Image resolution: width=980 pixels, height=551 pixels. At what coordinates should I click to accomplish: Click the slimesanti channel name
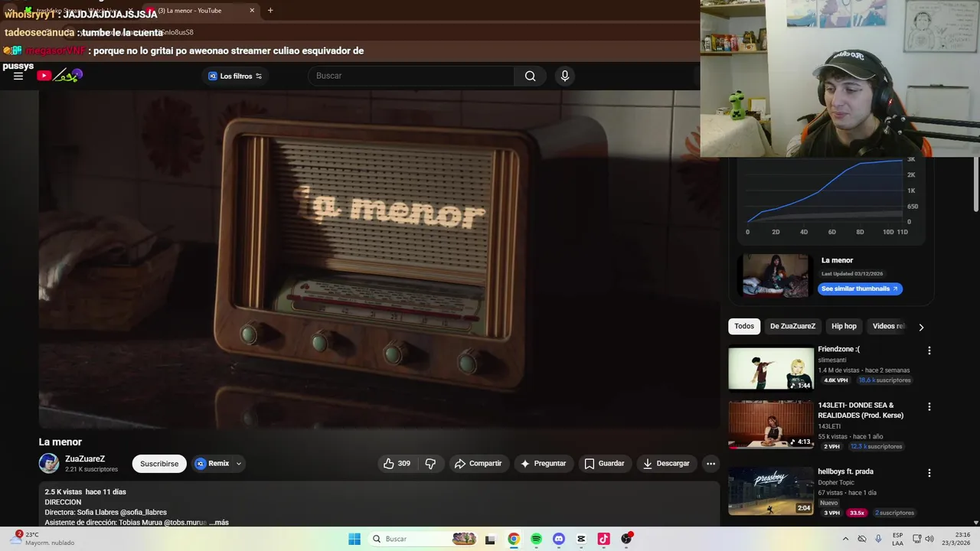point(831,360)
